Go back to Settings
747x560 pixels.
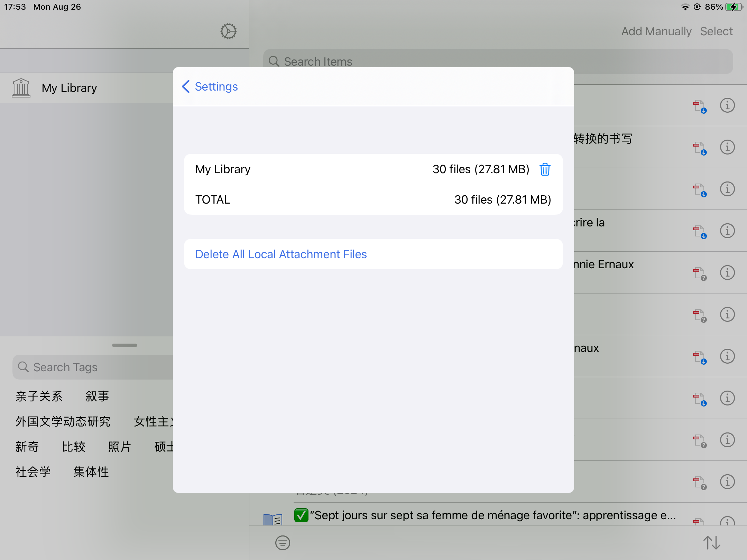210,86
